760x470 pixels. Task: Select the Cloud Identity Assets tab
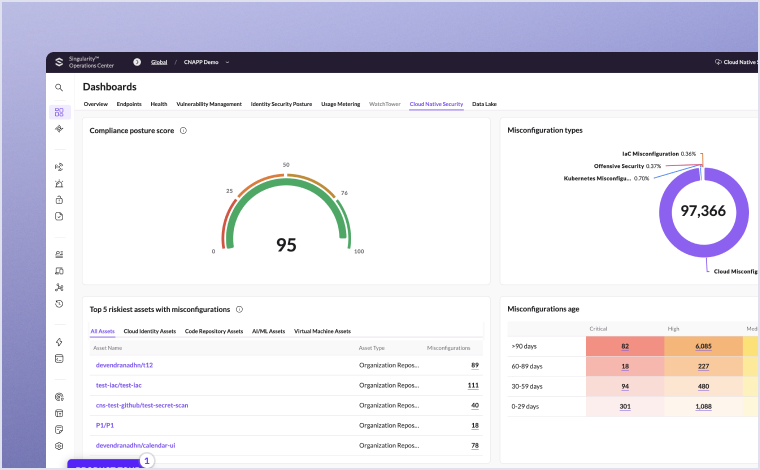point(149,331)
